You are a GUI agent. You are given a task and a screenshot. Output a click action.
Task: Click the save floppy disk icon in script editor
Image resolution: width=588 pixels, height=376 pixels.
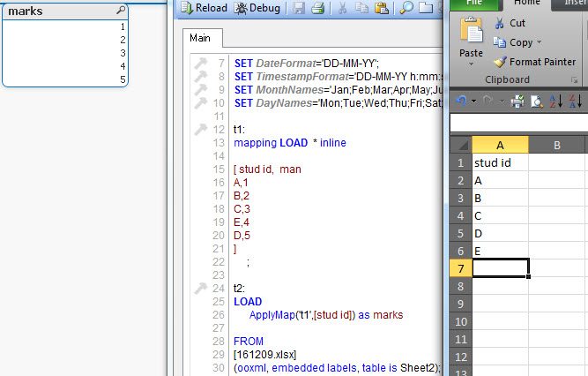(299, 8)
